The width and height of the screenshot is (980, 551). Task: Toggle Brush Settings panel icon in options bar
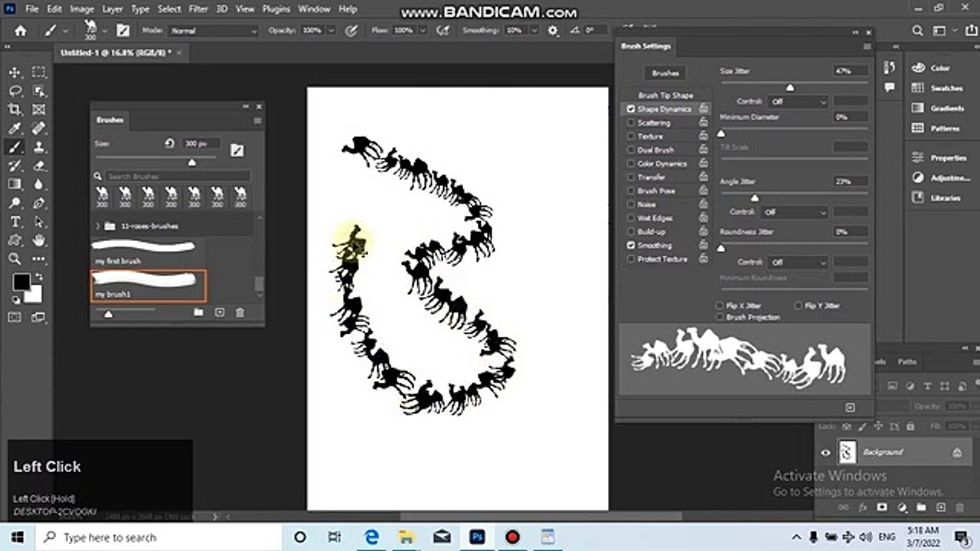(122, 31)
